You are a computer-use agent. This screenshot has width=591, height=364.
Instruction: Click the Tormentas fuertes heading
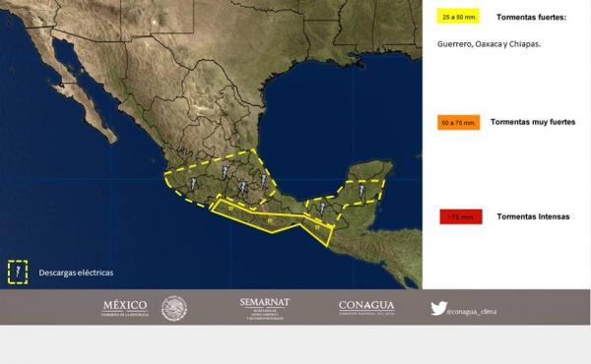532,18
